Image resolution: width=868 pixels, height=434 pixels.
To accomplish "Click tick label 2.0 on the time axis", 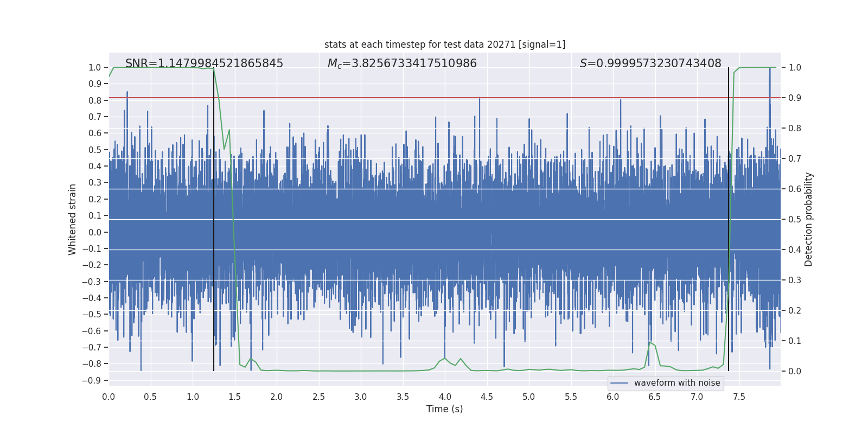I will coord(277,397).
